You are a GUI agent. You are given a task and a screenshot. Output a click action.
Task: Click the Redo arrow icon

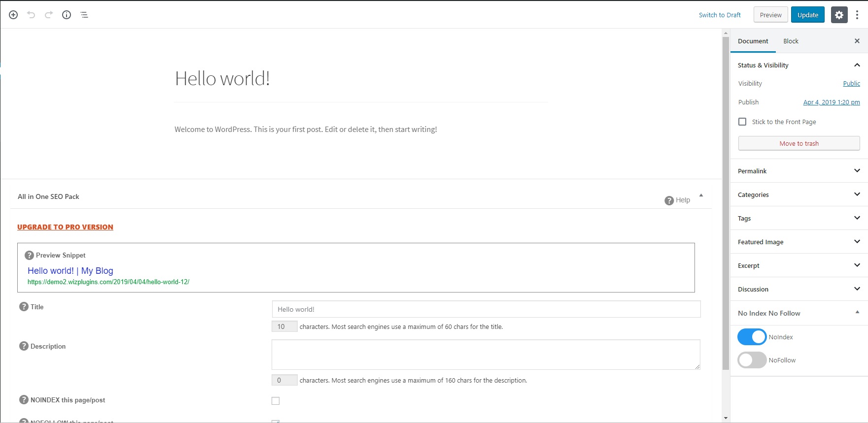[49, 15]
